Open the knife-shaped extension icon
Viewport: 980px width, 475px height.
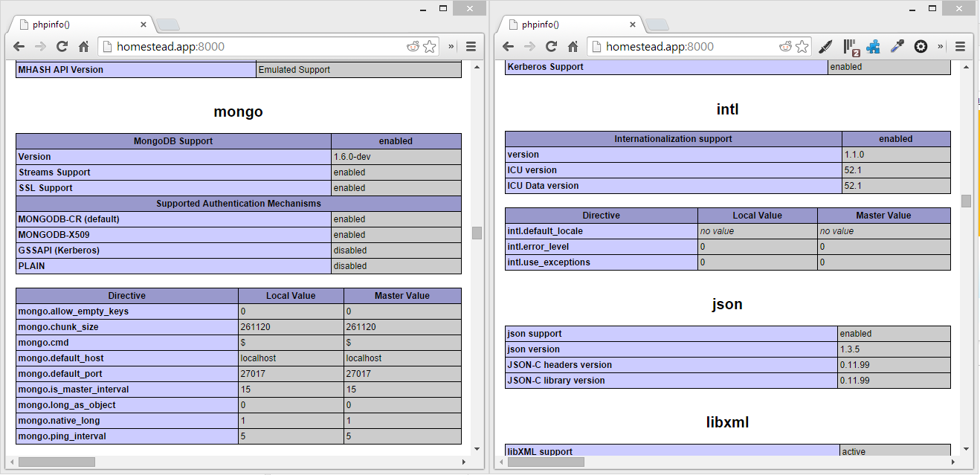point(825,47)
